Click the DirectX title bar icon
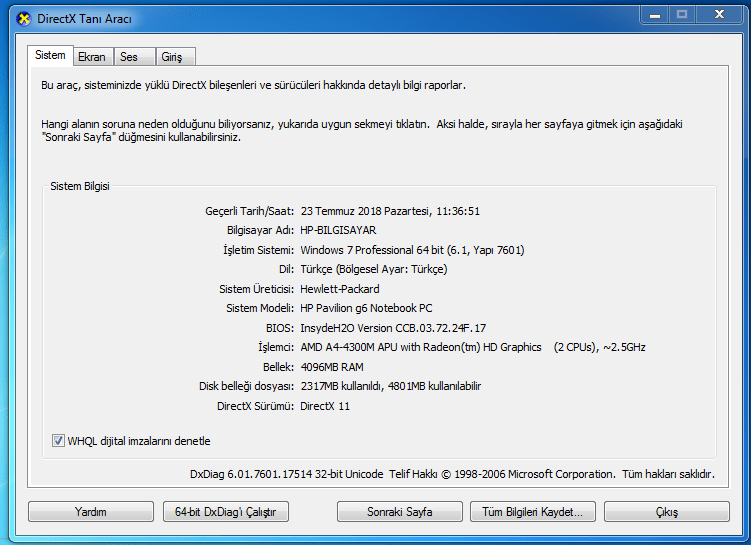The width and height of the screenshot is (751, 545). coord(23,19)
